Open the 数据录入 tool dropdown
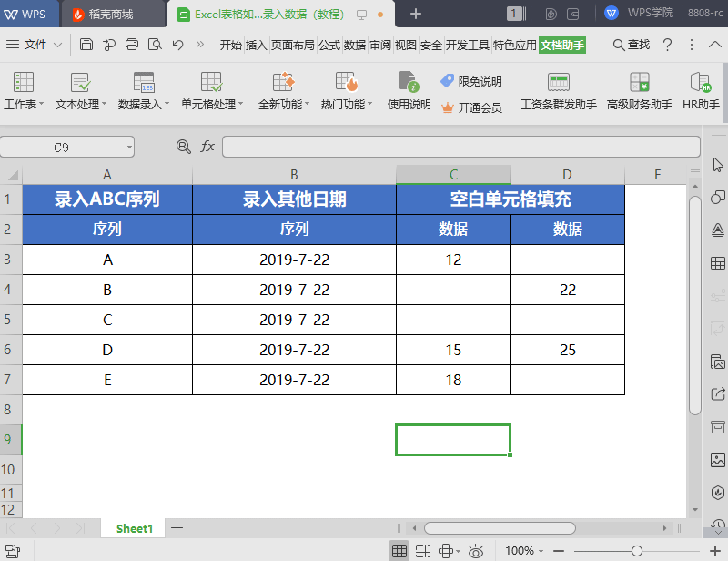 (144, 92)
